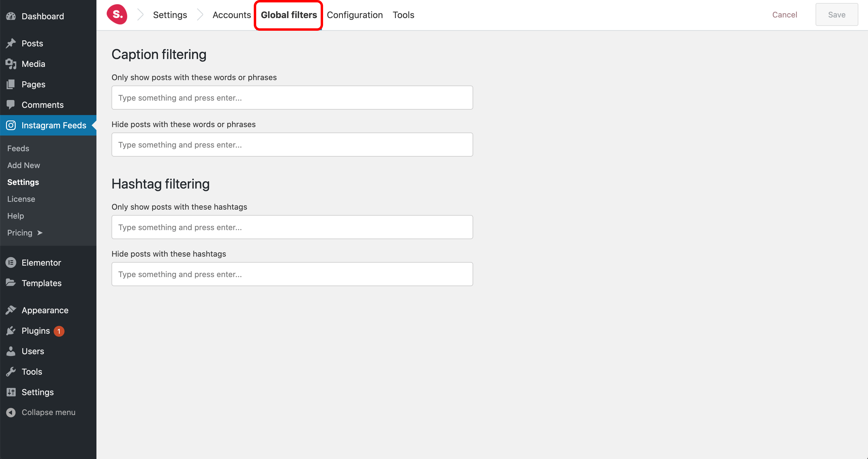
Task: Open Elementor menu label
Action: [x=41, y=263]
